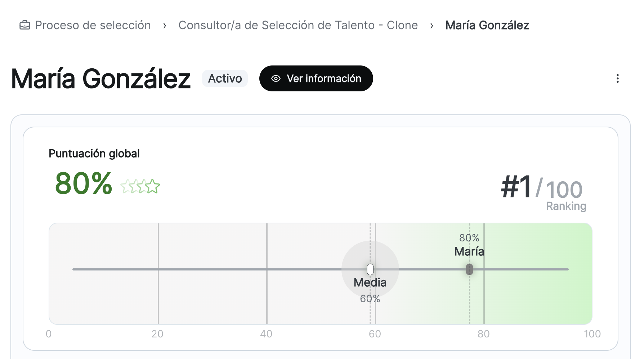Go to Proceso de selección breadcrumb
The height and width of the screenshot is (359, 644).
click(x=93, y=25)
